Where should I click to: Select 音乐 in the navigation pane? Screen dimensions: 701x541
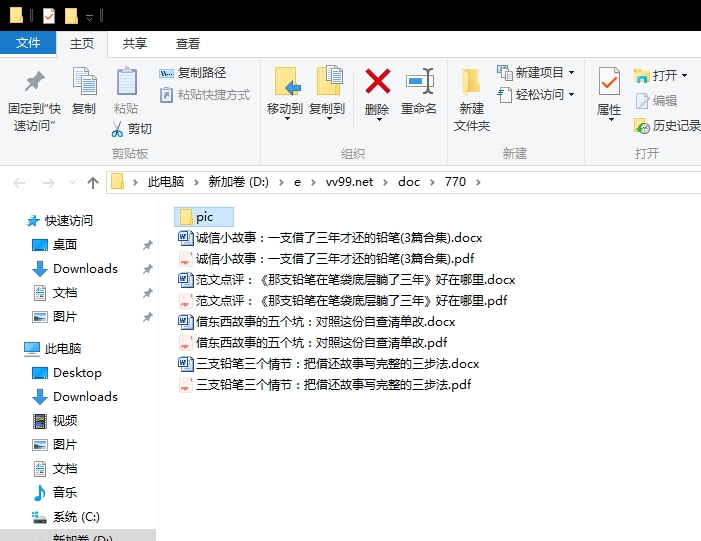click(x=55, y=493)
